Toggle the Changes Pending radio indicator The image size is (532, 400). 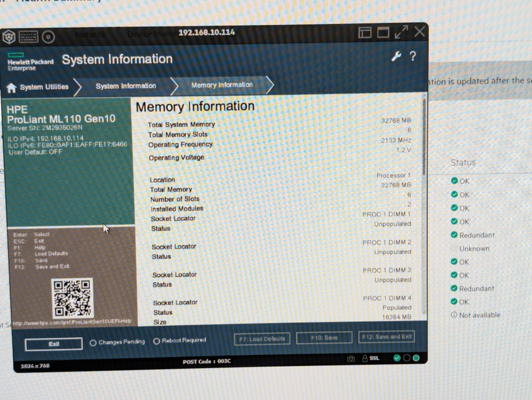pos(93,343)
